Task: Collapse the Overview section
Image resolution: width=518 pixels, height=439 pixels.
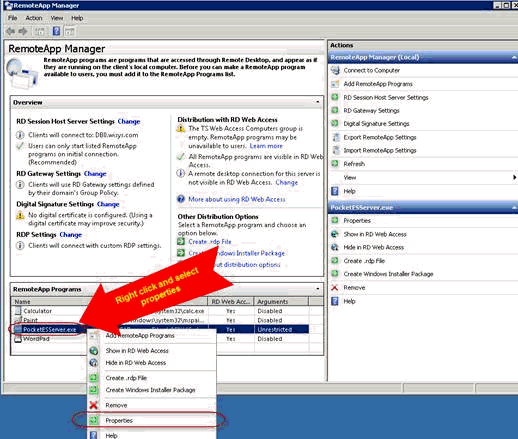Action: tap(318, 102)
